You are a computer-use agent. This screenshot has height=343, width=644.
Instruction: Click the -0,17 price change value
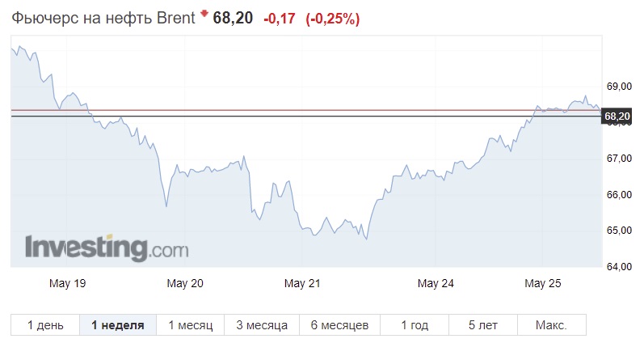pos(280,19)
